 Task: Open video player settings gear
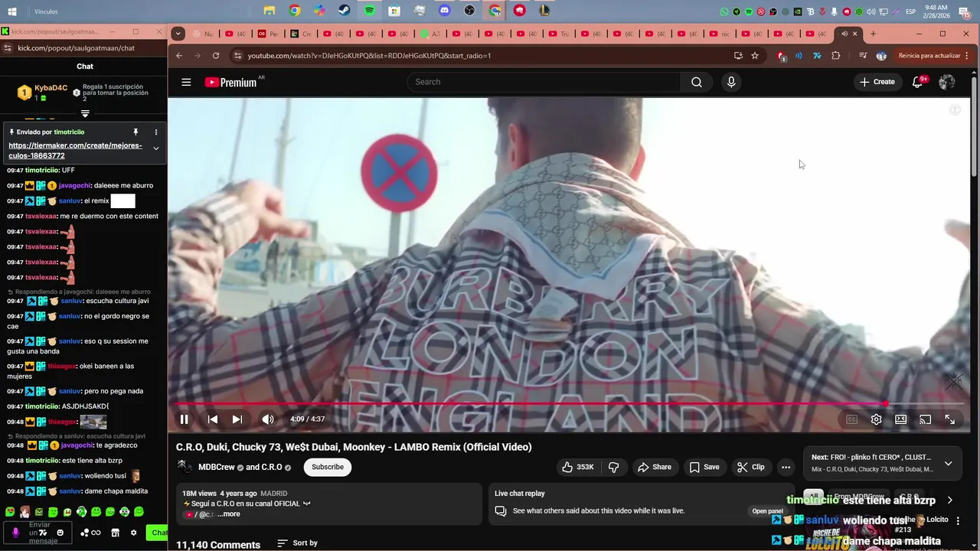point(876,419)
